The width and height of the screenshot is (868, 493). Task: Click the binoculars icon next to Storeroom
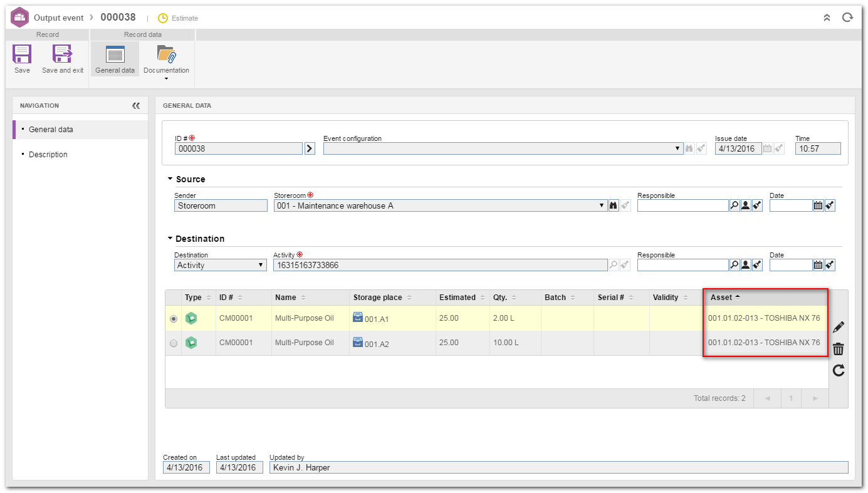pos(614,205)
